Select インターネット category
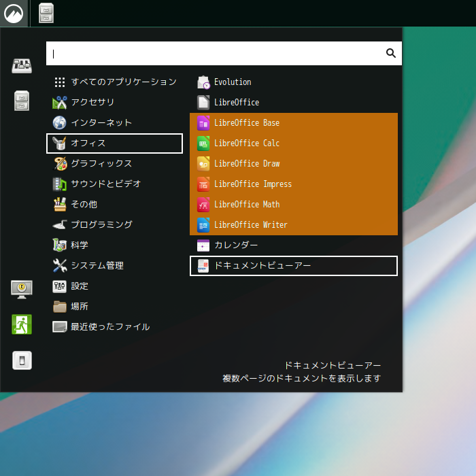The height and width of the screenshot is (476, 476). coord(114,122)
